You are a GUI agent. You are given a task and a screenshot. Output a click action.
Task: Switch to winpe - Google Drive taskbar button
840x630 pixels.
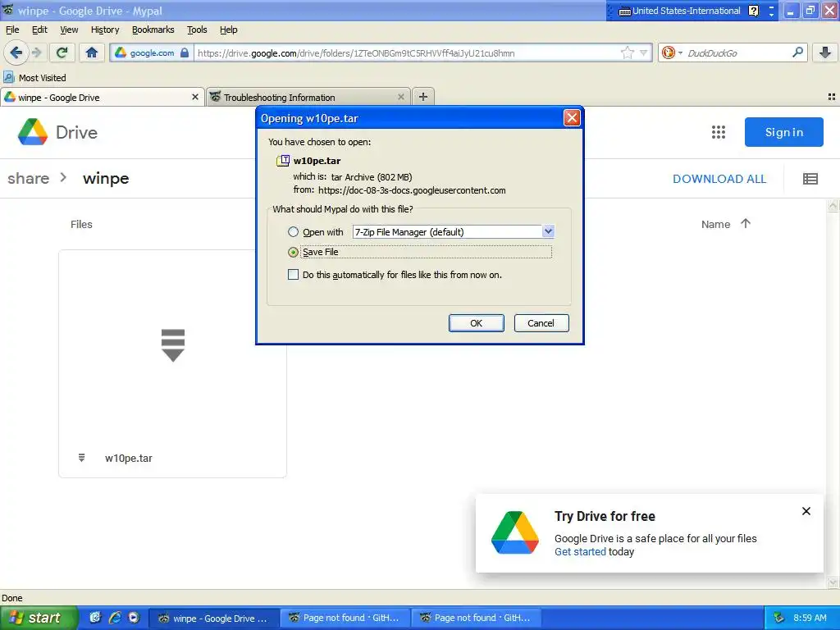(x=214, y=619)
